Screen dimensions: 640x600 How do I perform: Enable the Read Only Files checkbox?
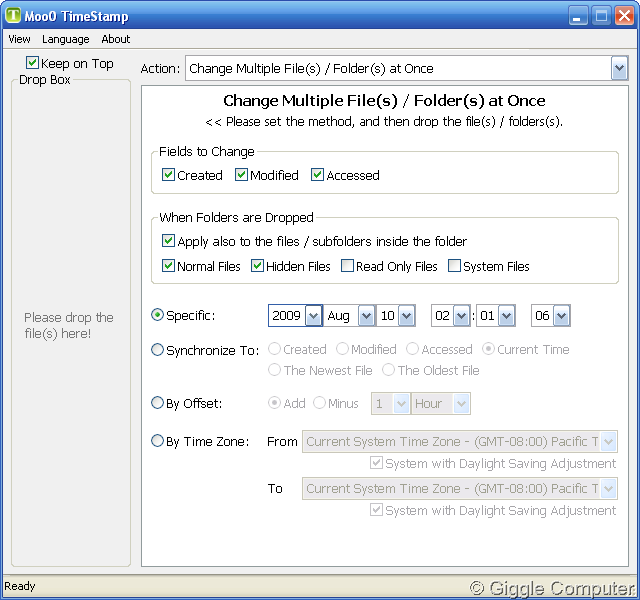(347, 266)
